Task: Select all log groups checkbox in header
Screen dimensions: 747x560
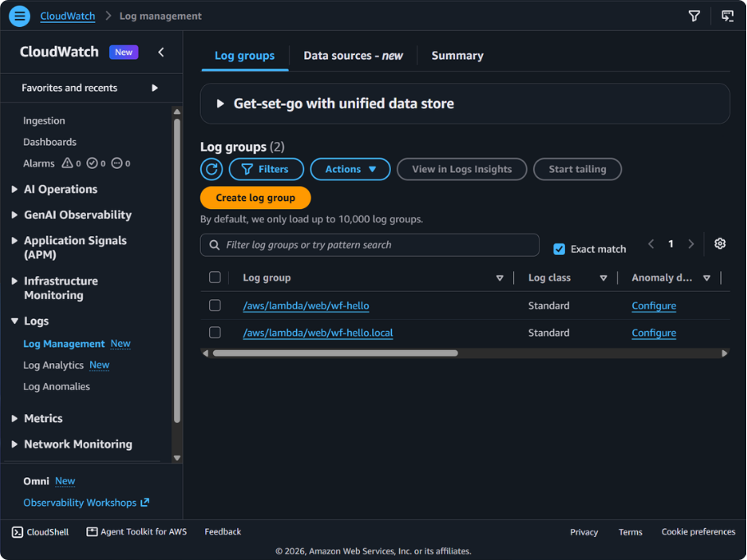Action: [215, 277]
